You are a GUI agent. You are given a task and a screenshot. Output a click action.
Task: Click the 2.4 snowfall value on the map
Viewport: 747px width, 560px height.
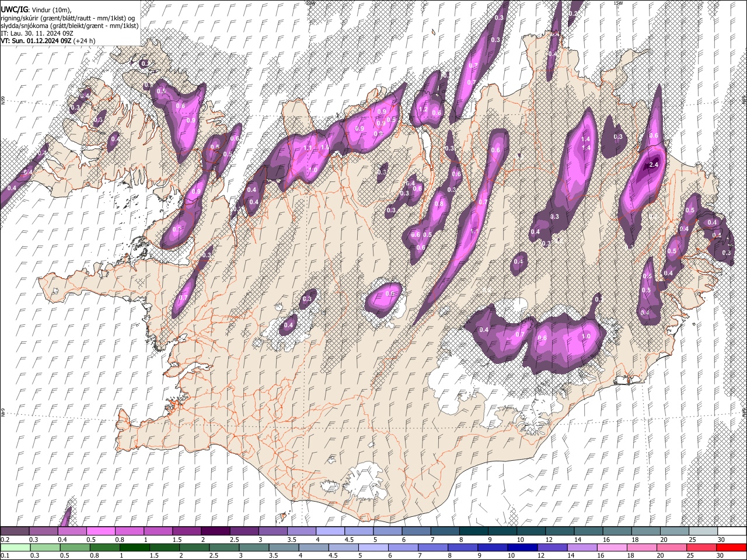pos(654,165)
